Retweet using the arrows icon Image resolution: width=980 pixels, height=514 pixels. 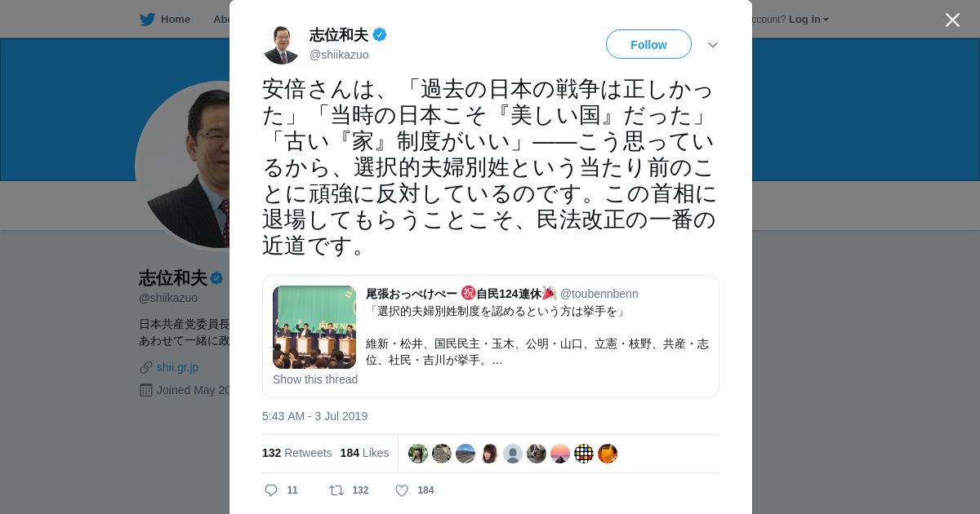coord(336,490)
